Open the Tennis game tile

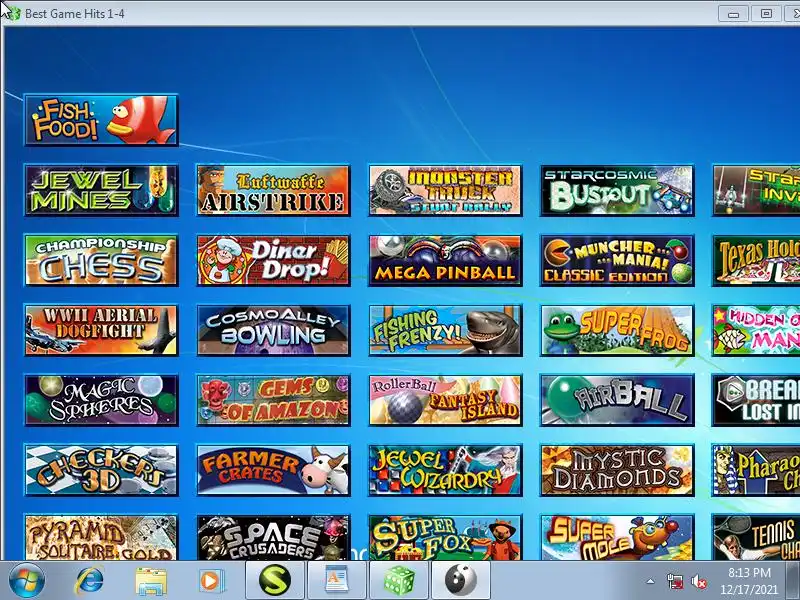click(x=756, y=537)
